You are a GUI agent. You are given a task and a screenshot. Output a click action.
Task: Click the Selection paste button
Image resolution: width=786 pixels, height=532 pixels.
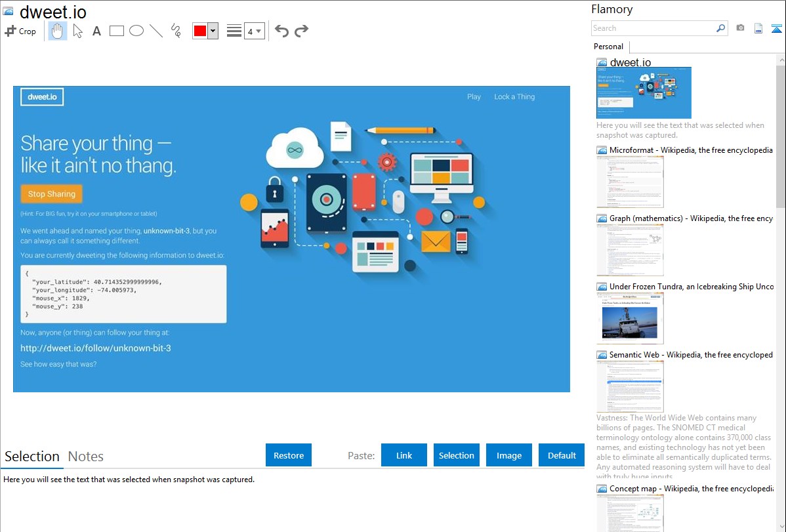pyautogui.click(x=457, y=455)
